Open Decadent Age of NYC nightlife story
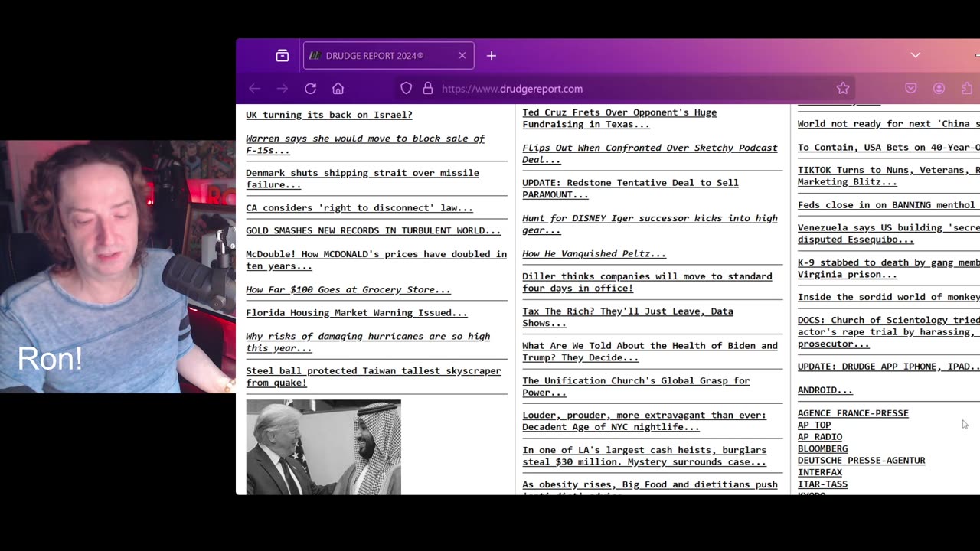Screen dimensions: 980x551 click(x=644, y=421)
